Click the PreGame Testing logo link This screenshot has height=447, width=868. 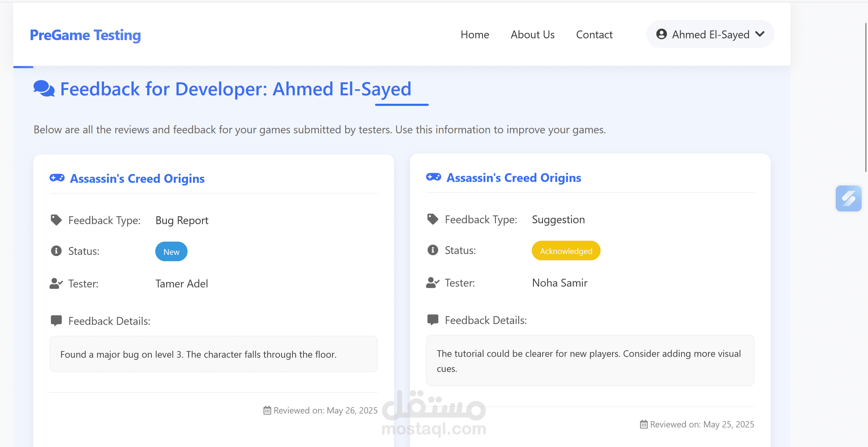tap(85, 35)
